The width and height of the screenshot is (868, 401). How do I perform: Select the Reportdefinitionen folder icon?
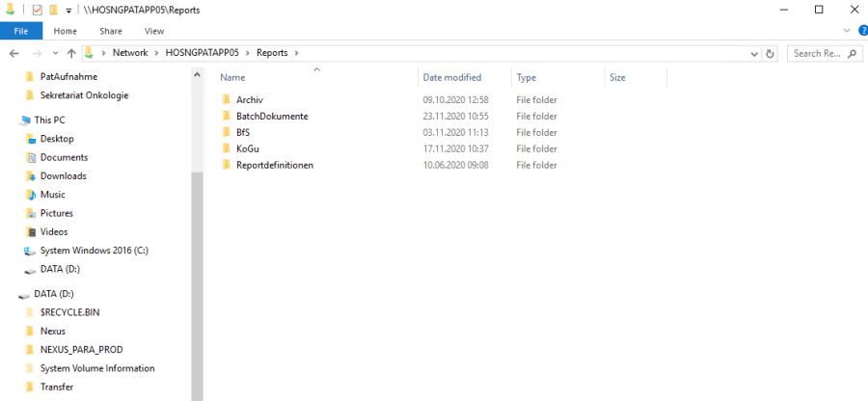click(226, 165)
